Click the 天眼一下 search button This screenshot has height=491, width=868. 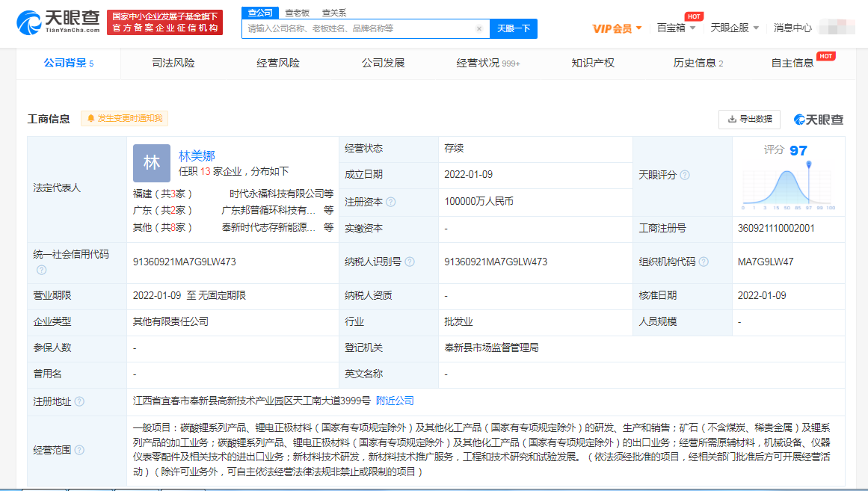tap(514, 28)
